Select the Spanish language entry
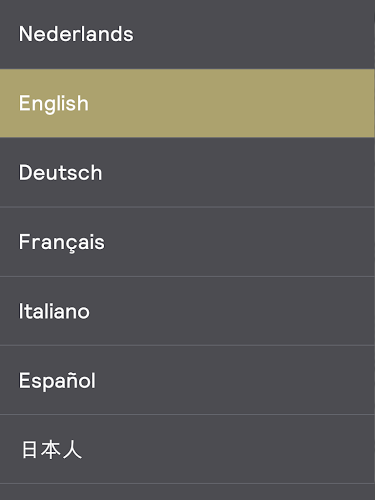 click(x=187, y=380)
